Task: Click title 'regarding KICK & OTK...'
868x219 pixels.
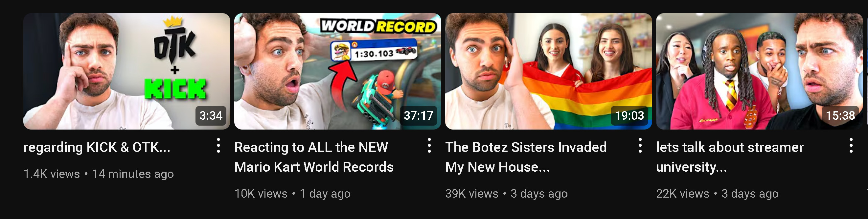Action: click(97, 147)
